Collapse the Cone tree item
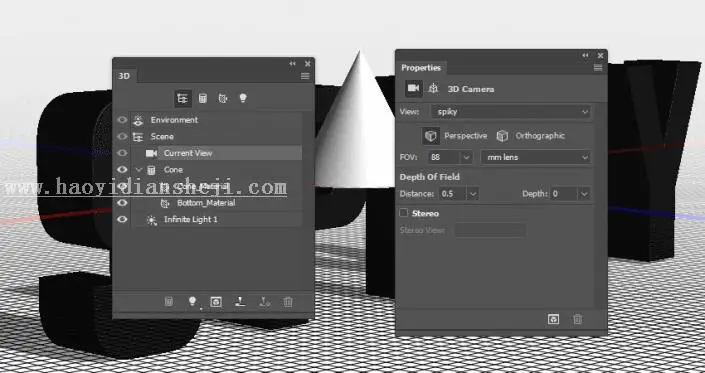The image size is (705, 373). point(139,170)
